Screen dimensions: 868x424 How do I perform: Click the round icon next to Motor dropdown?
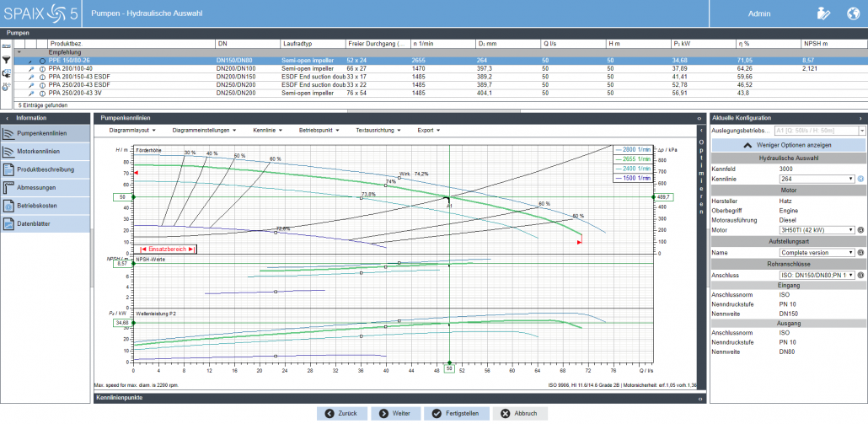tap(860, 230)
